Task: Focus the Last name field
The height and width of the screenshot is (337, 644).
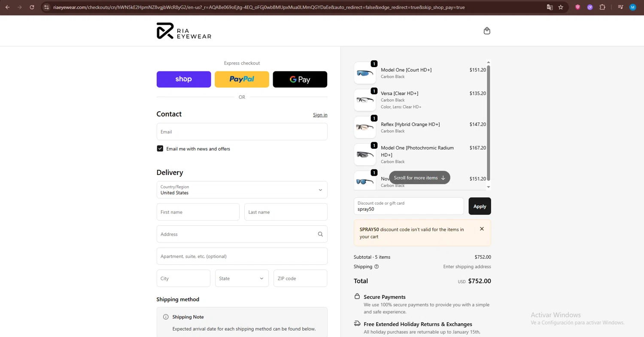Action: (x=286, y=212)
